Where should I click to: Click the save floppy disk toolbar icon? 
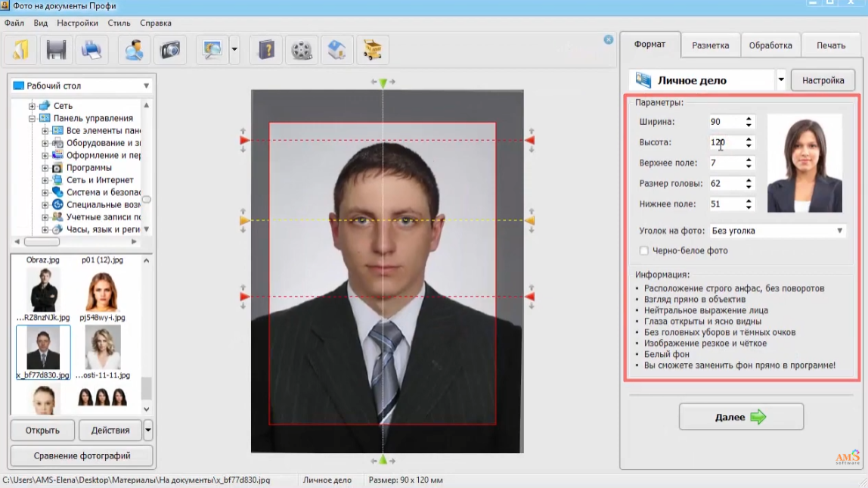pos(56,50)
